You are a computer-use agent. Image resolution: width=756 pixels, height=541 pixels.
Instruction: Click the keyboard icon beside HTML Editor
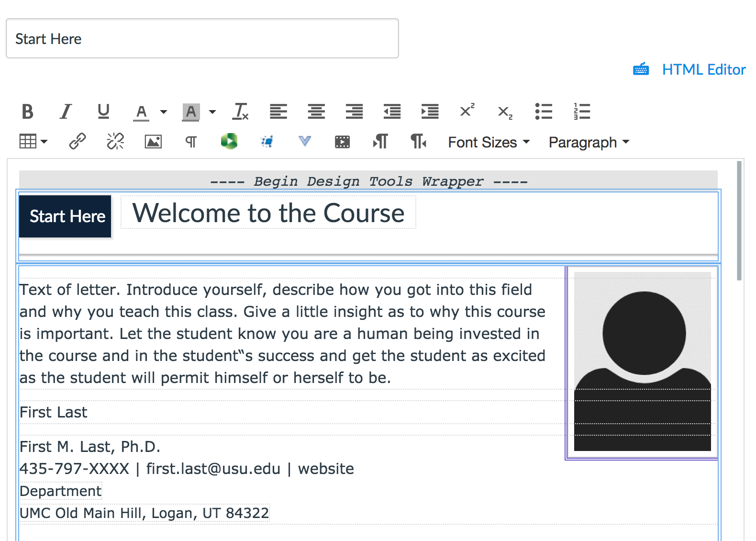point(641,69)
